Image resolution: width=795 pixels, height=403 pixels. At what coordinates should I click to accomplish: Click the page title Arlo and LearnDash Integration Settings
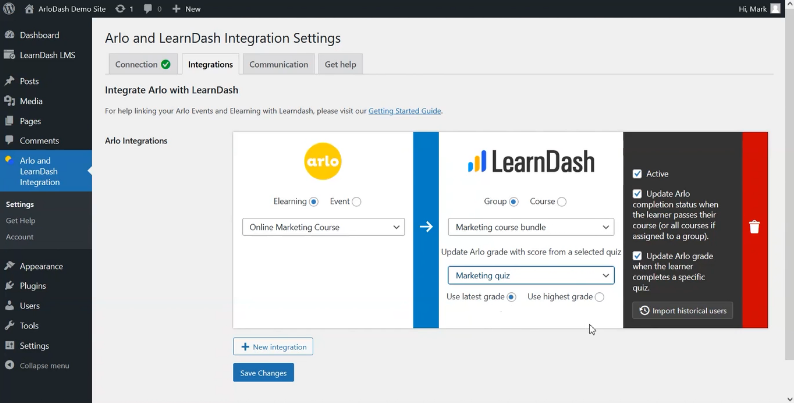click(223, 39)
